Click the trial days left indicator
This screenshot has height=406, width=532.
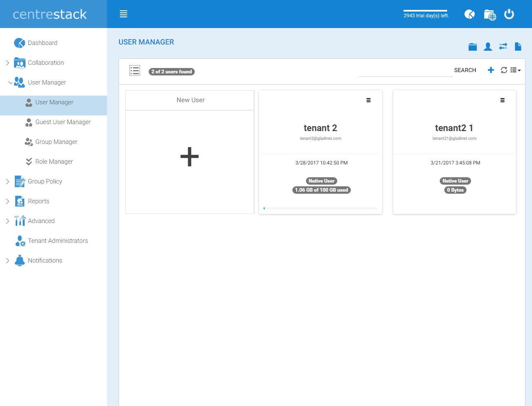click(x=426, y=14)
